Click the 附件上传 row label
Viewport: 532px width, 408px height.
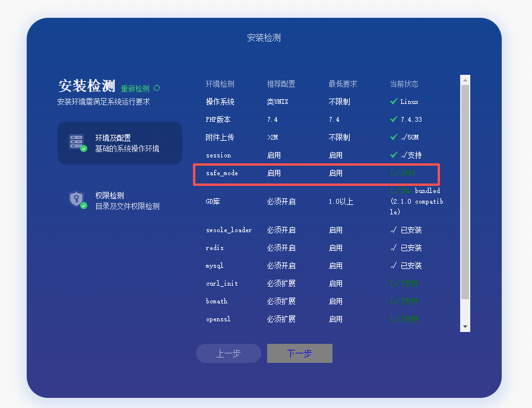tap(220, 137)
